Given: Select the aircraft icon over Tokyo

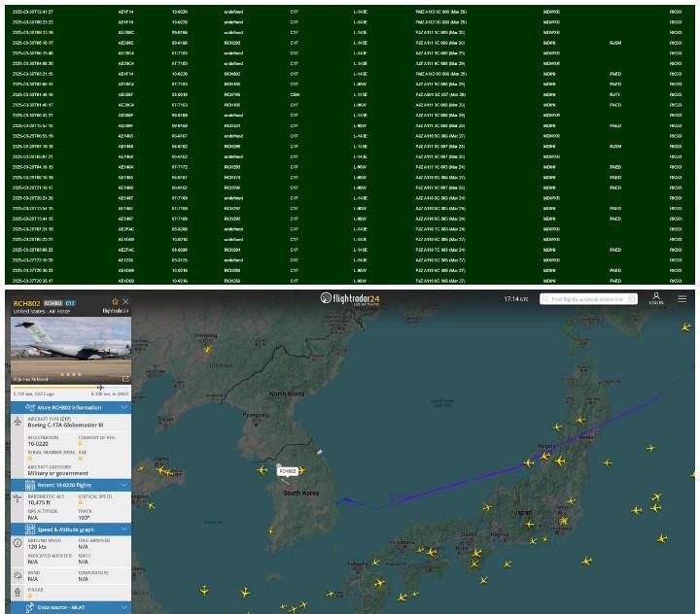Looking at the screenshot, I should [564, 521].
